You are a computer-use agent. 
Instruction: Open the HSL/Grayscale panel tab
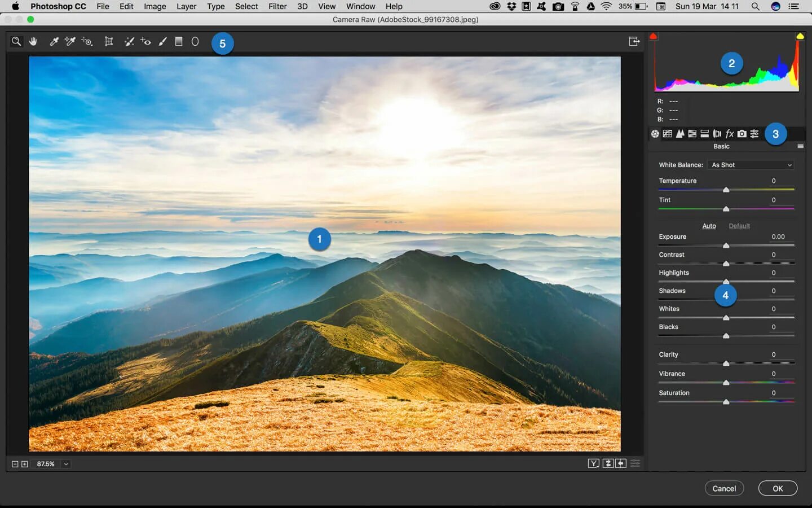pos(692,134)
